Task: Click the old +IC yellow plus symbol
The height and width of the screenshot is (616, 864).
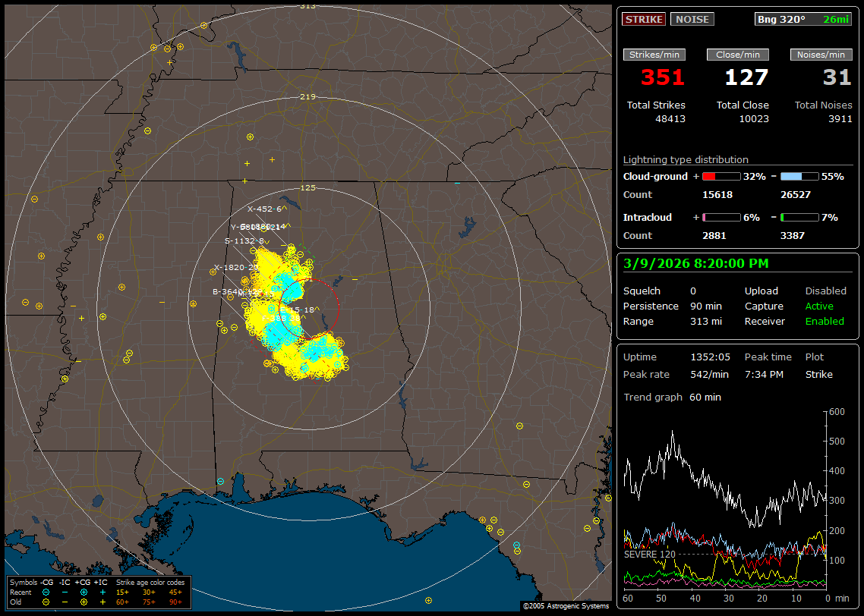Action: point(102,602)
